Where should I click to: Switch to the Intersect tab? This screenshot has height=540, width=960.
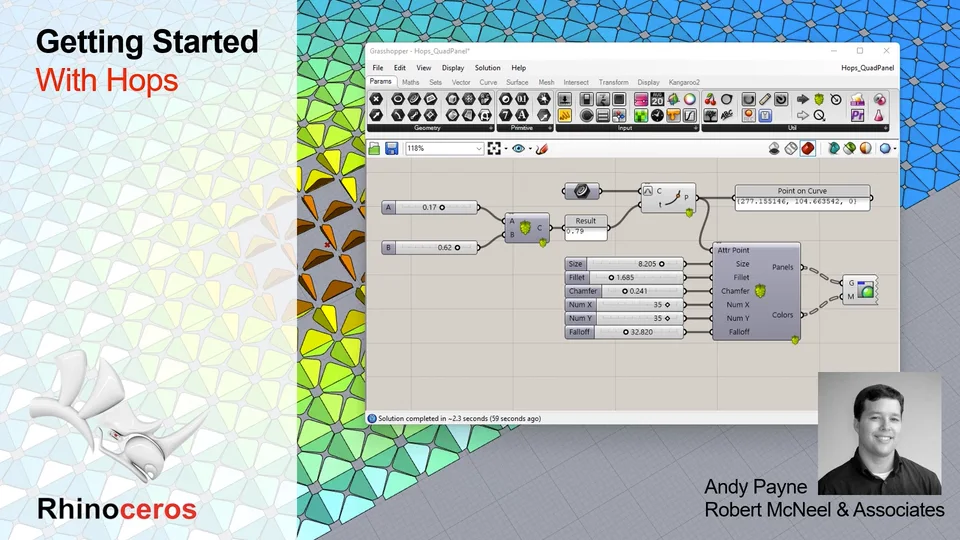[x=576, y=82]
